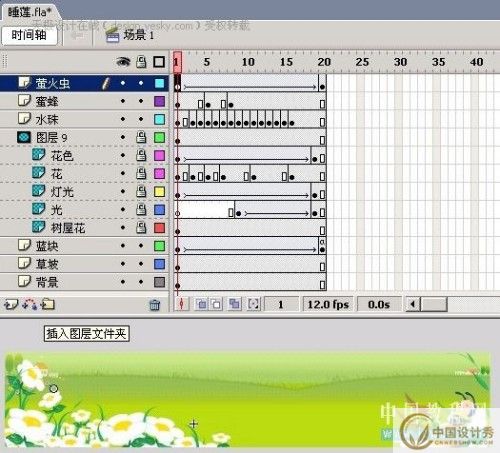
Task: Unlock the 花色 layer
Action: point(141,155)
